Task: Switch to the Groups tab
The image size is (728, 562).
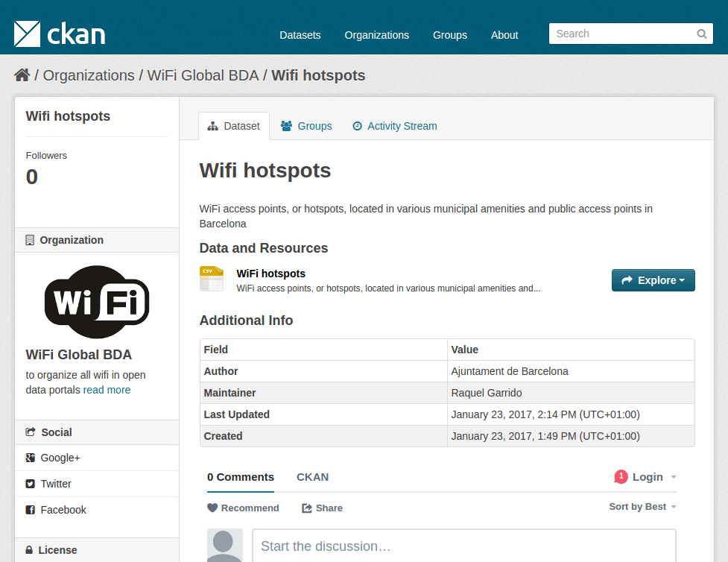Action: coord(306,126)
